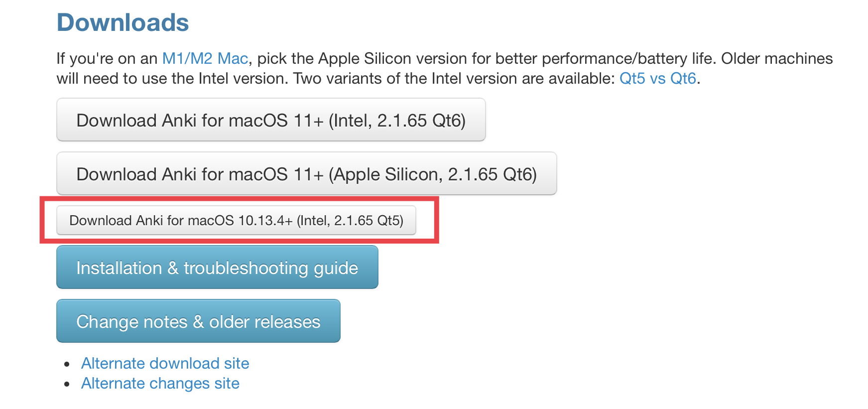Download Anki for macOS 10.13.4+ Intel Qt5
868x409 pixels.
click(x=236, y=220)
